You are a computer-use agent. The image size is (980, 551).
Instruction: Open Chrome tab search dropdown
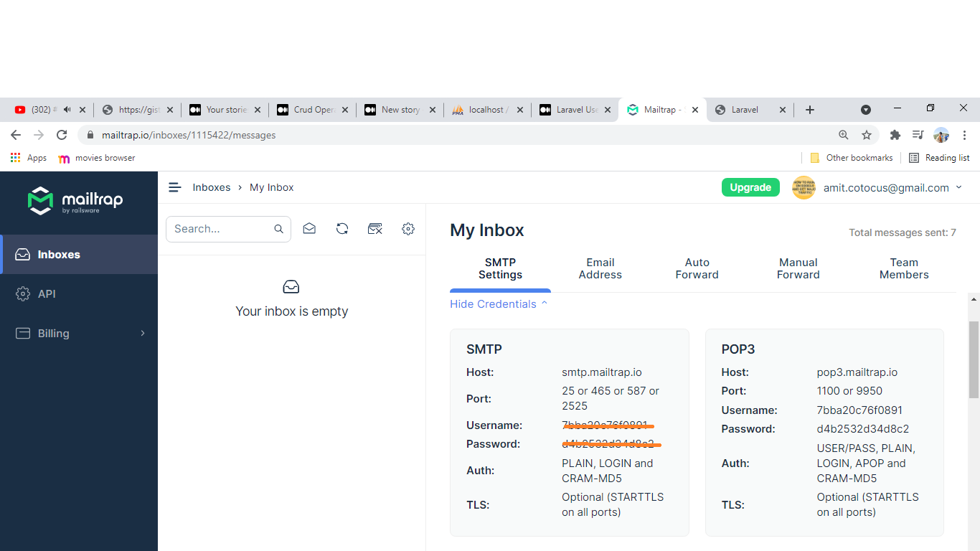866,110
